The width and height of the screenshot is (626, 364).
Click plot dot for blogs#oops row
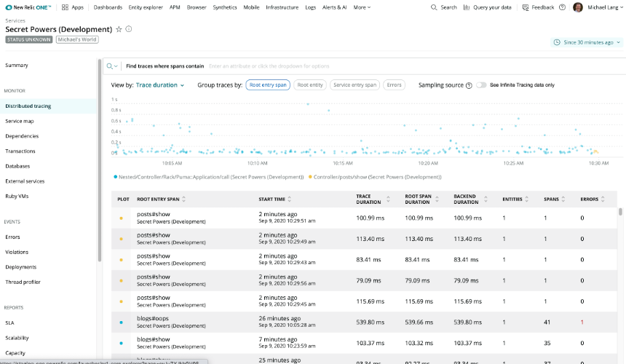[121, 322]
